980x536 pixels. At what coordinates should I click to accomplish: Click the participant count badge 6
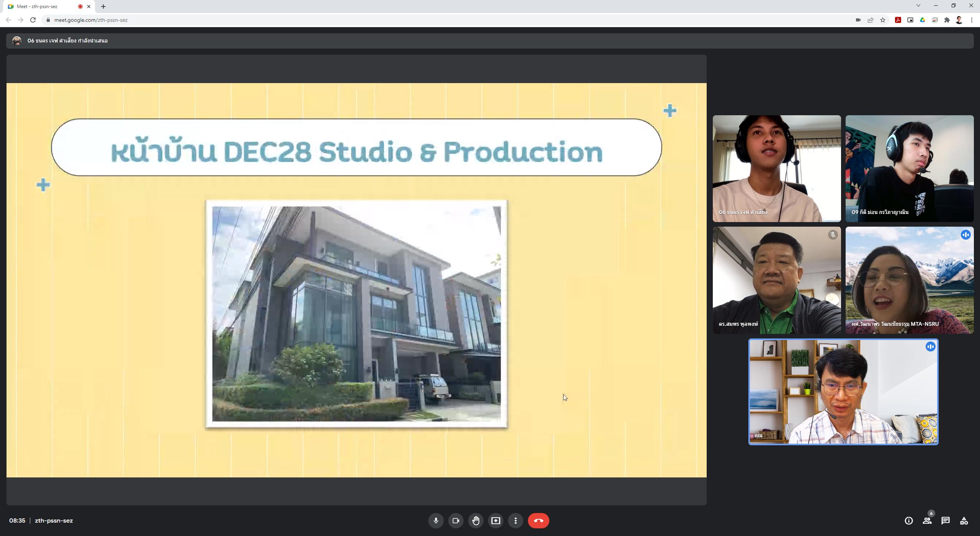(931, 514)
